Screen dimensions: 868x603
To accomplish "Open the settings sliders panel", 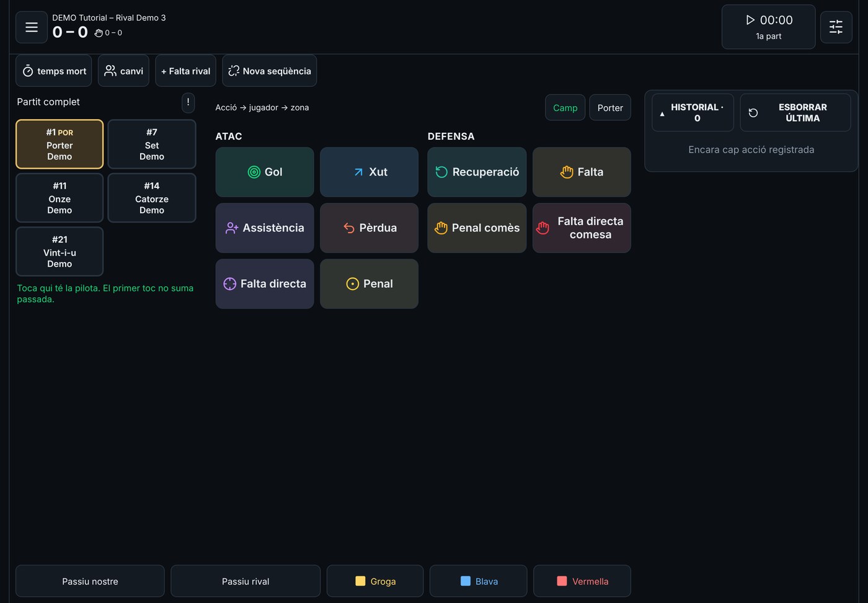I will pos(836,27).
